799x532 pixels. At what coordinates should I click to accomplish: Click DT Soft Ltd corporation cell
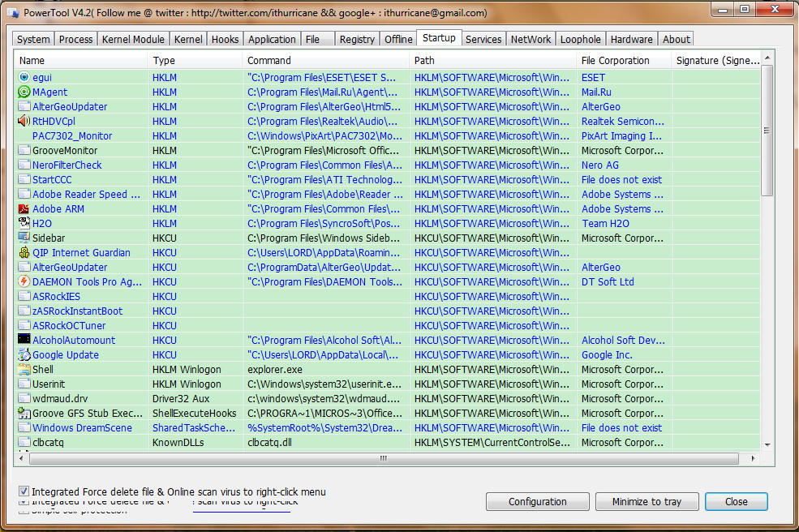608,281
